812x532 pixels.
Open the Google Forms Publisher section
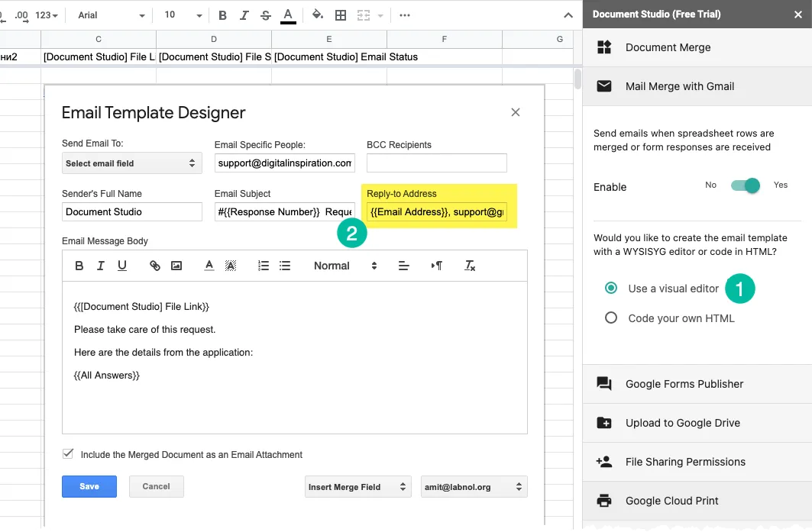pyautogui.click(x=684, y=384)
